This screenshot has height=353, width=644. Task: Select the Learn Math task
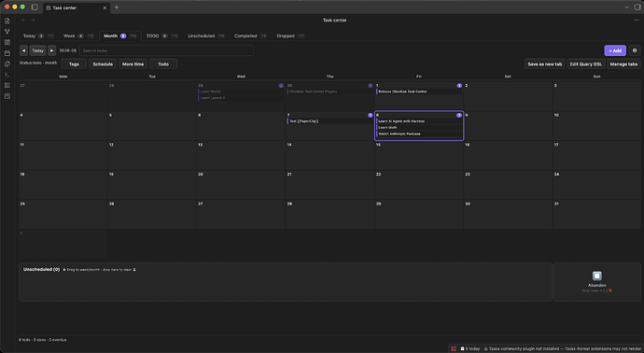pos(419,127)
